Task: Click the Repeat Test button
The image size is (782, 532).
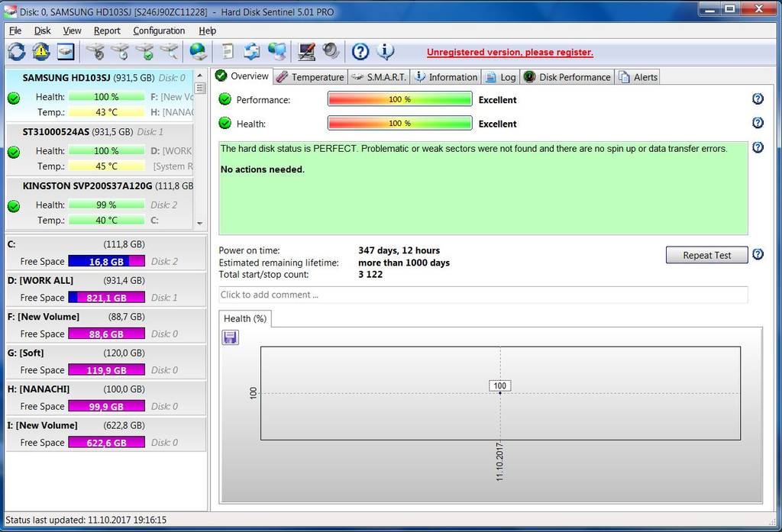Action: click(x=706, y=255)
